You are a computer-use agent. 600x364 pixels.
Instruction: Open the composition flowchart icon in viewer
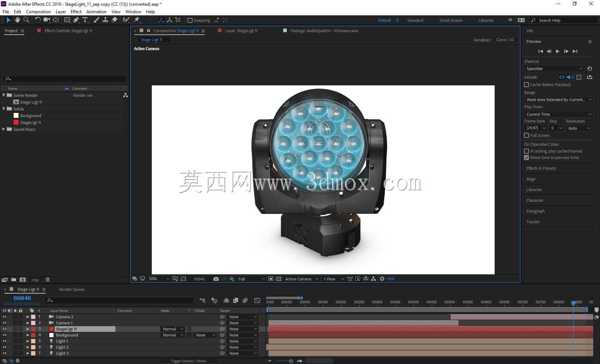374,279
